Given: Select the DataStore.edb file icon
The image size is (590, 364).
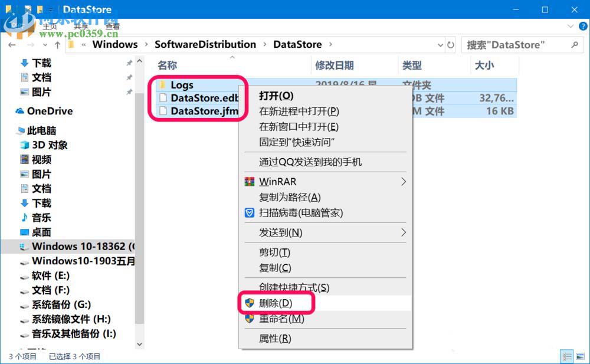Looking at the screenshot, I should 162,98.
